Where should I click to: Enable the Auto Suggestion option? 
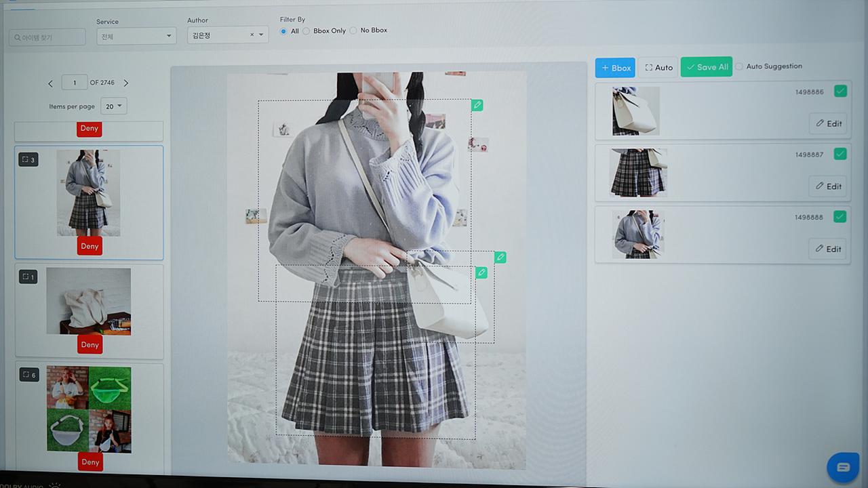[739, 66]
